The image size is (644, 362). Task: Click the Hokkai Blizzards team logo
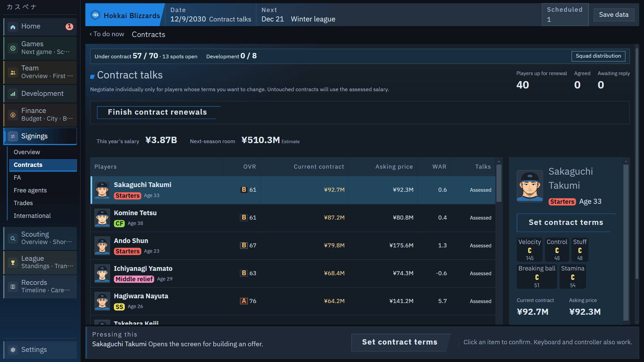point(95,15)
